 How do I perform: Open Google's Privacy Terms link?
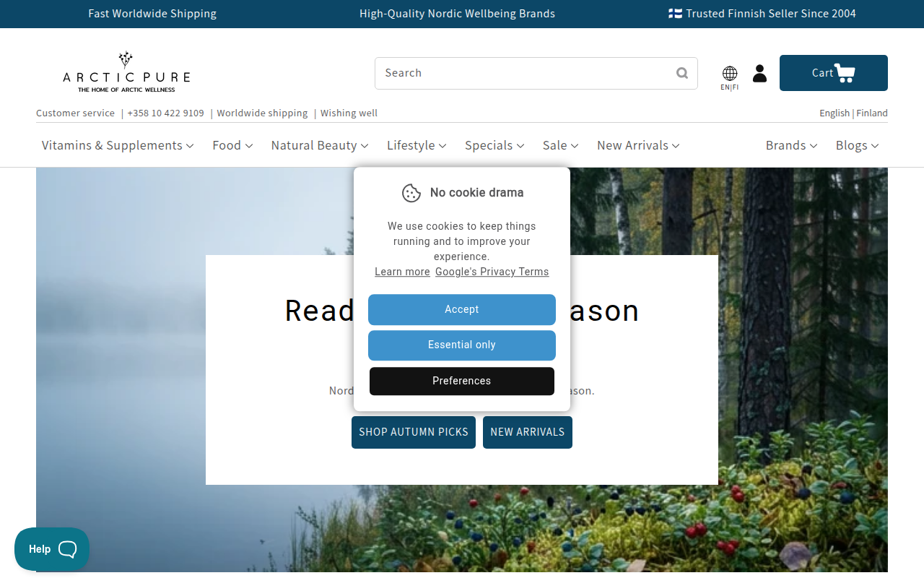coord(492,272)
